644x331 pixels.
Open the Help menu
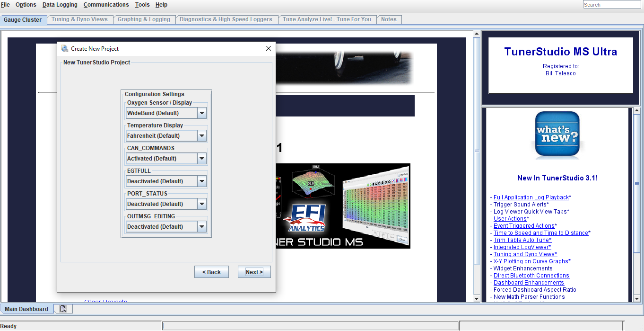pos(161,5)
